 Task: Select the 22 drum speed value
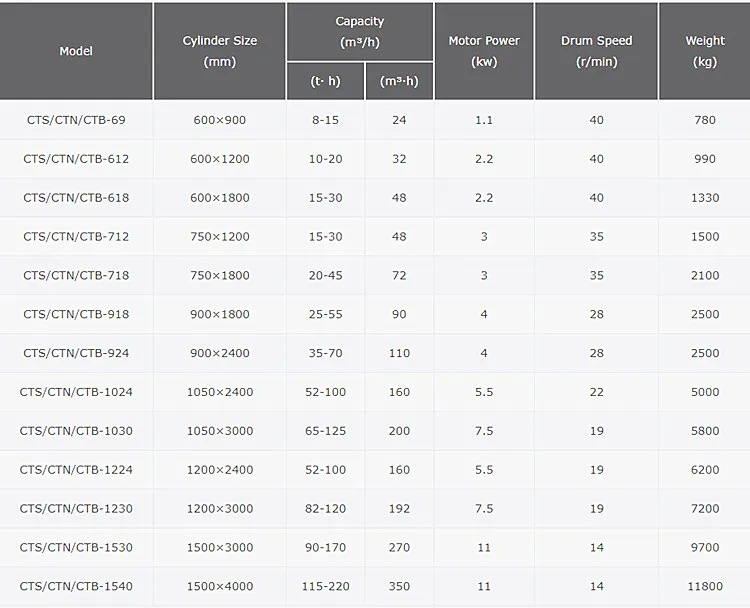pos(596,392)
